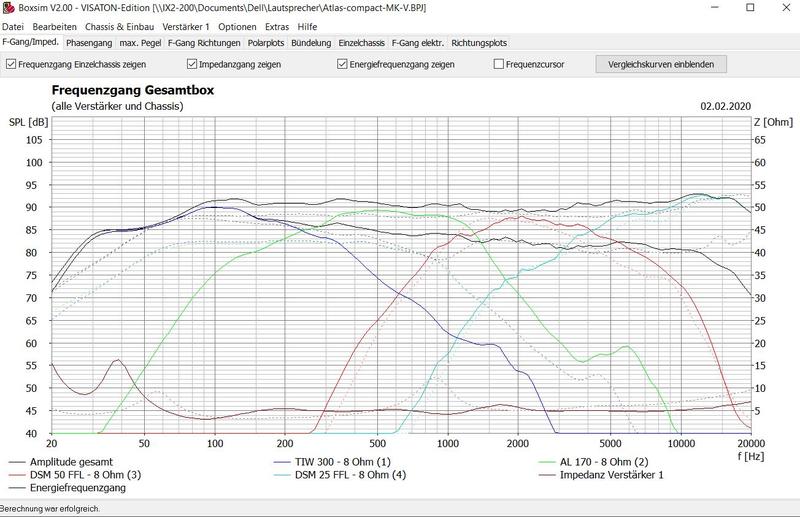Uncheck Impedanzgang zeigen checkbox

pyautogui.click(x=234, y=65)
